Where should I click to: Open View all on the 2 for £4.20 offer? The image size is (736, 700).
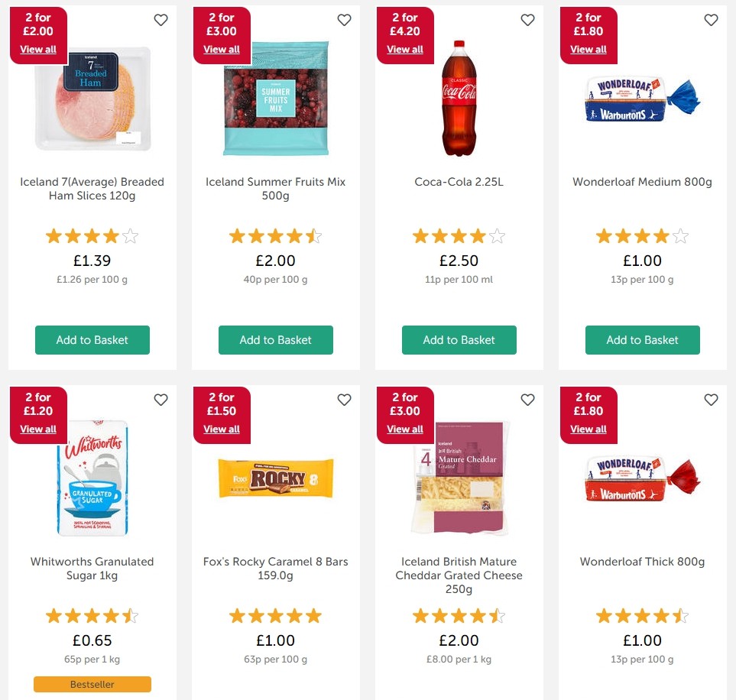(404, 49)
